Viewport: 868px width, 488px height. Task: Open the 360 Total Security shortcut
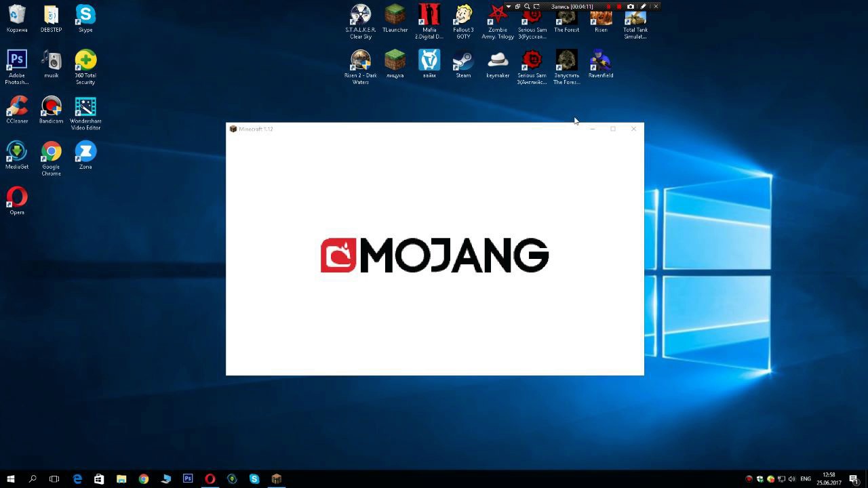click(x=85, y=66)
